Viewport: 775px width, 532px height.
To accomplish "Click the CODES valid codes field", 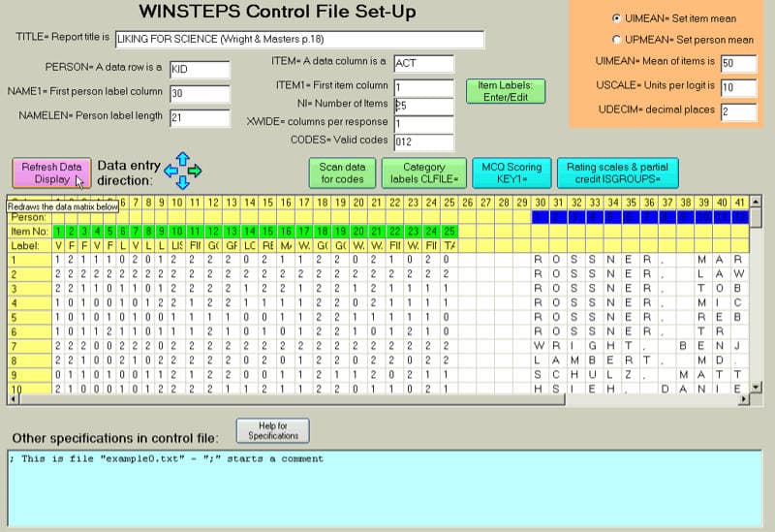I will click(x=423, y=142).
